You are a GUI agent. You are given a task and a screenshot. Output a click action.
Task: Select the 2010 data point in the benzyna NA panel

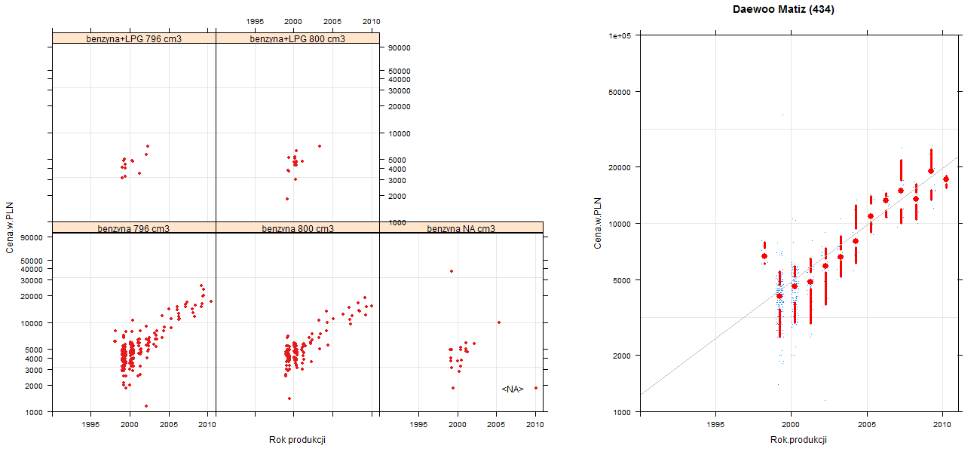tap(536, 388)
